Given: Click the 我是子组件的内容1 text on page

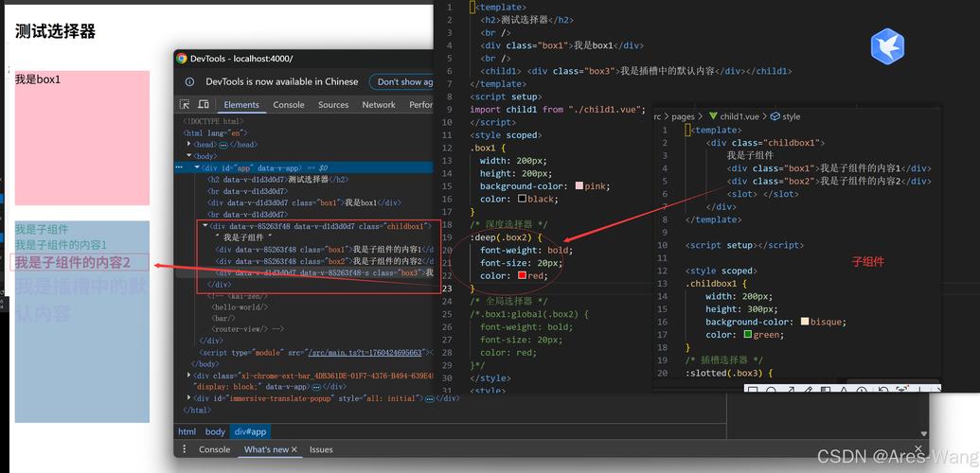Looking at the screenshot, I should [61, 244].
